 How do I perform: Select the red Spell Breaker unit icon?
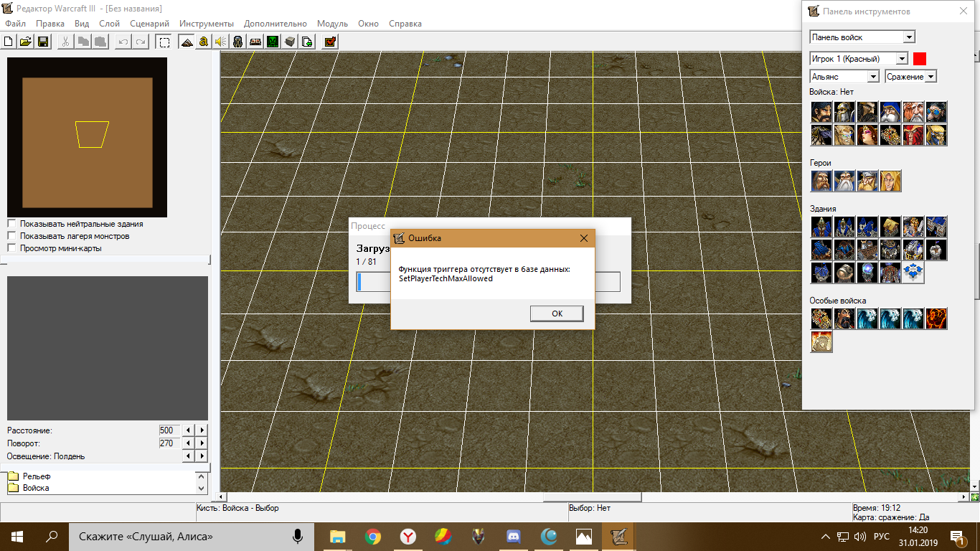tap(913, 135)
